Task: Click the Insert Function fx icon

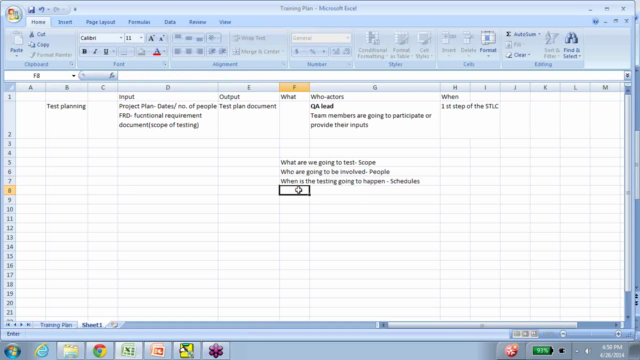Action: pyautogui.click(x=112, y=76)
